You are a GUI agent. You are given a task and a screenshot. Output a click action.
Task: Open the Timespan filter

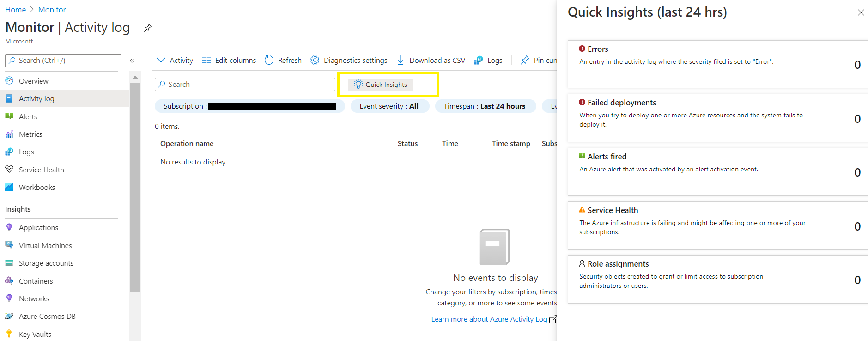[x=485, y=106]
